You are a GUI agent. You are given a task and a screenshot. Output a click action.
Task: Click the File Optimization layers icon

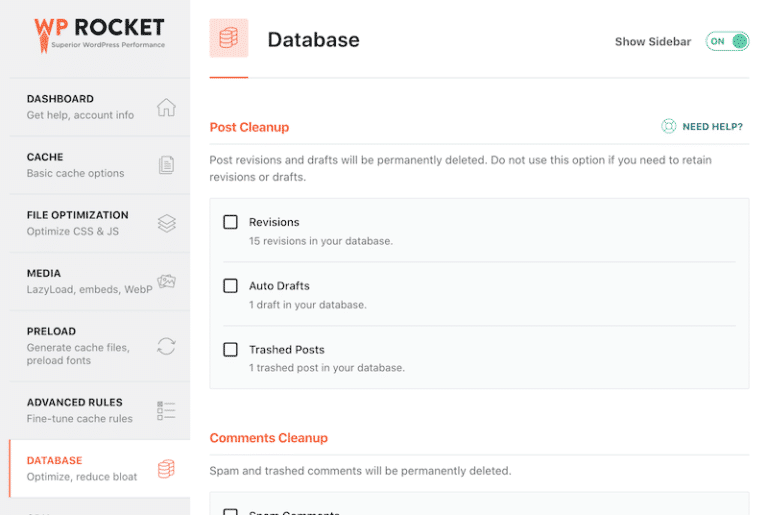pos(166,223)
